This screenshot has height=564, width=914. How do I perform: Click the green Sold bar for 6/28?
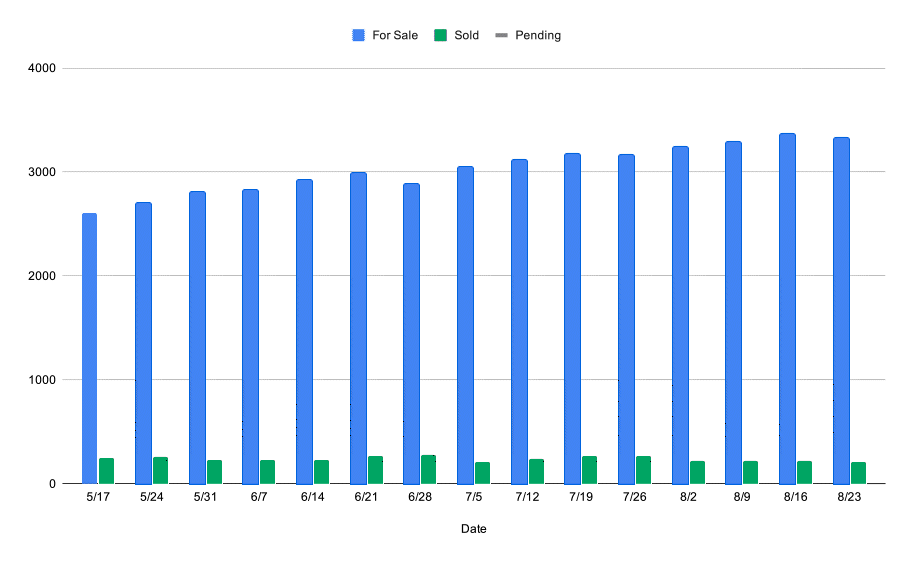[428, 470]
